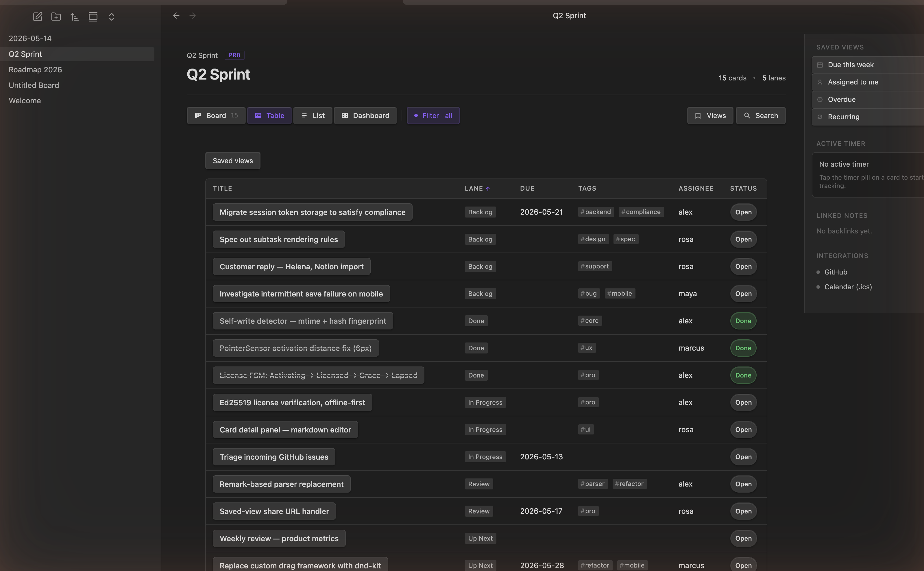The image size is (924, 571).
Task: Click the collapse-all chevrons icon in sidebar
Action: pyautogui.click(x=111, y=16)
